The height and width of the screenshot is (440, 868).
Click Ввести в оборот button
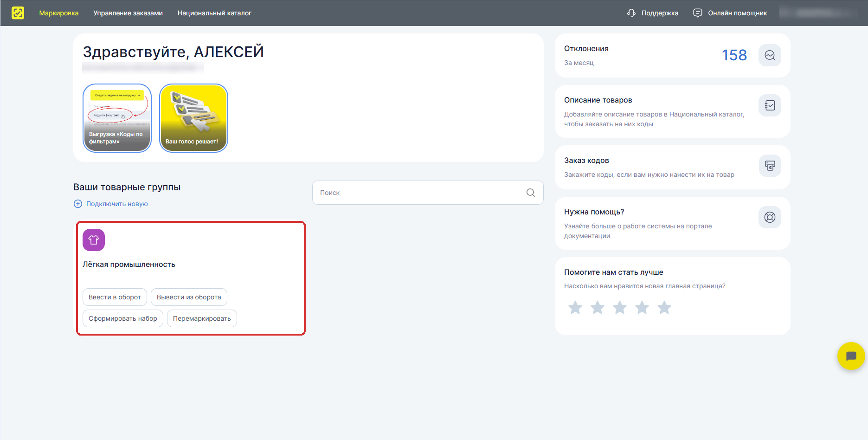(115, 297)
